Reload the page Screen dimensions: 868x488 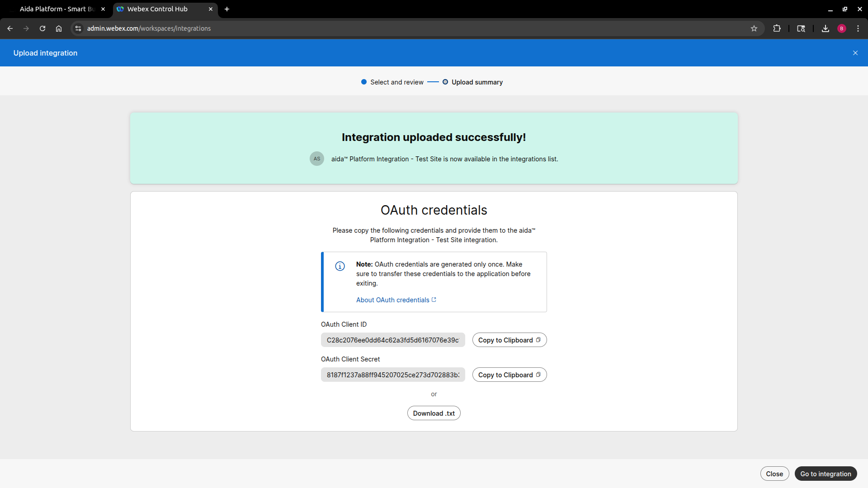pyautogui.click(x=42, y=28)
